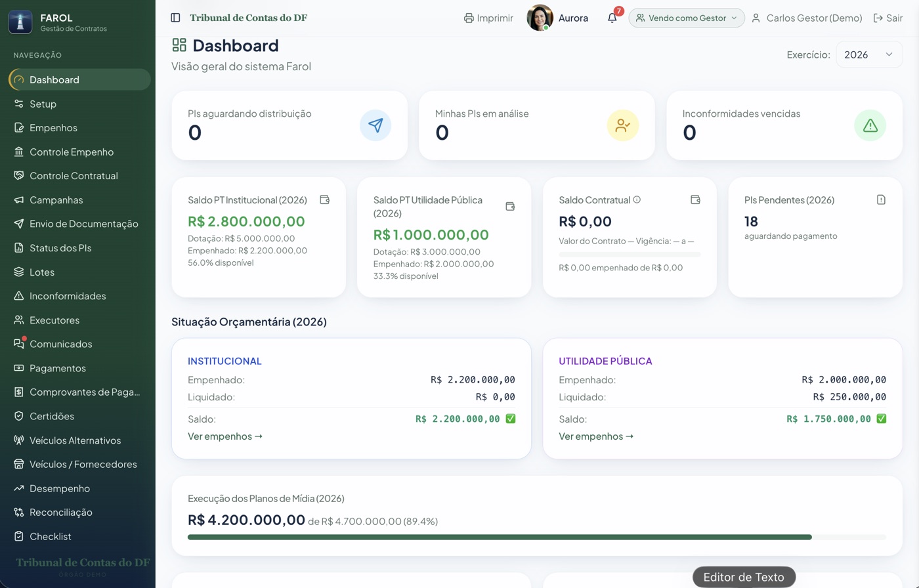This screenshot has width=919, height=588.
Task: Follow Ver empenhos link under Institucional
Action: [x=225, y=436]
